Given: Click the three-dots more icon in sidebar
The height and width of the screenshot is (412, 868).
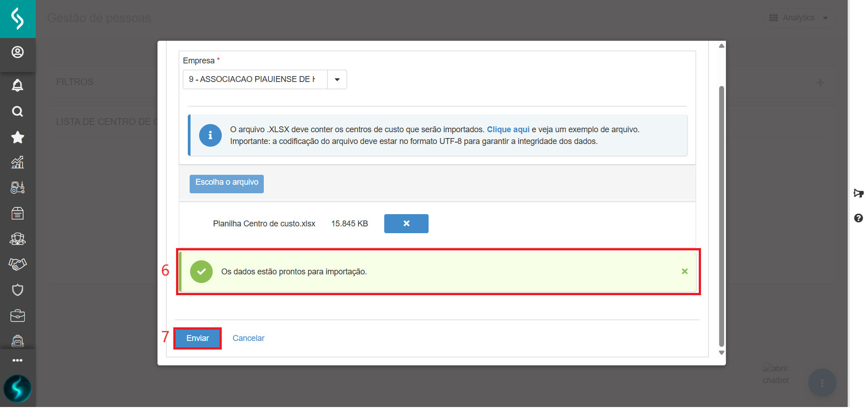Looking at the screenshot, I should (18, 360).
